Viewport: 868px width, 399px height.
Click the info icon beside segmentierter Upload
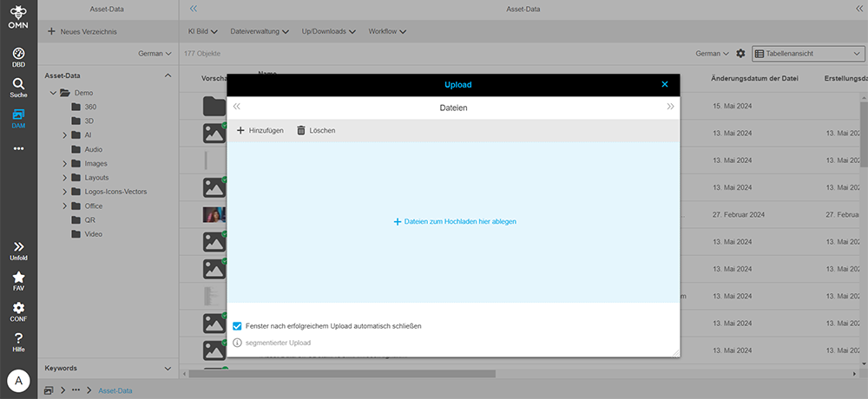tap(238, 343)
